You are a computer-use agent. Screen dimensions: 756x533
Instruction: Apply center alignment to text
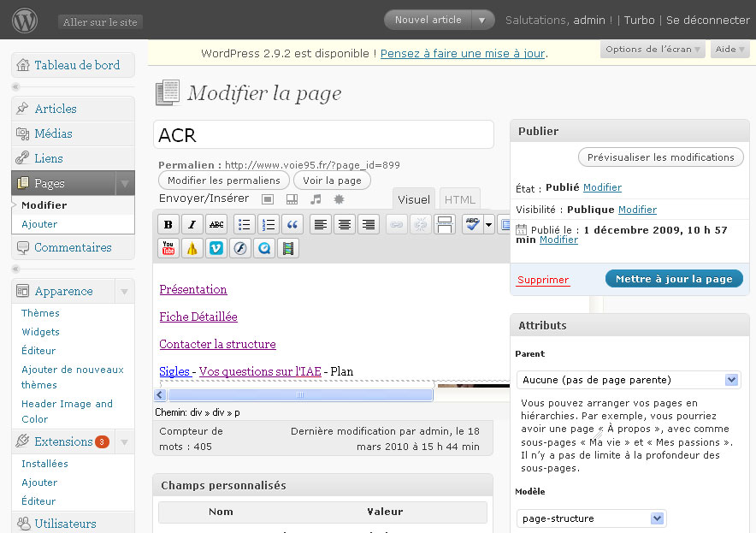point(345,224)
